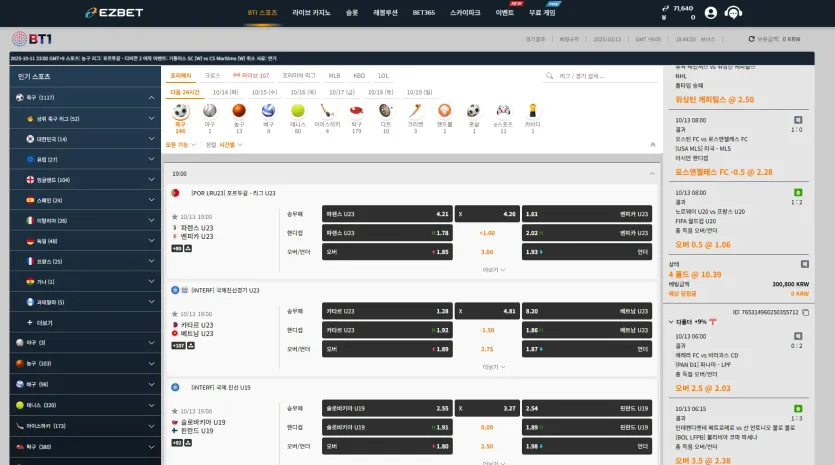
Task: Copy the bet ID with copy icon
Action: [806, 312]
